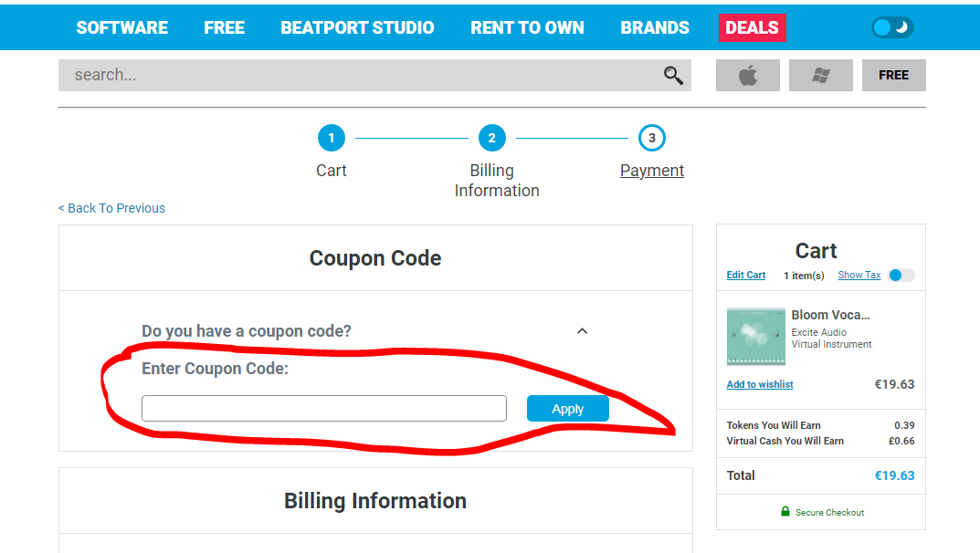The width and height of the screenshot is (980, 553).
Task: Open the Rent To Own menu
Action: click(527, 27)
